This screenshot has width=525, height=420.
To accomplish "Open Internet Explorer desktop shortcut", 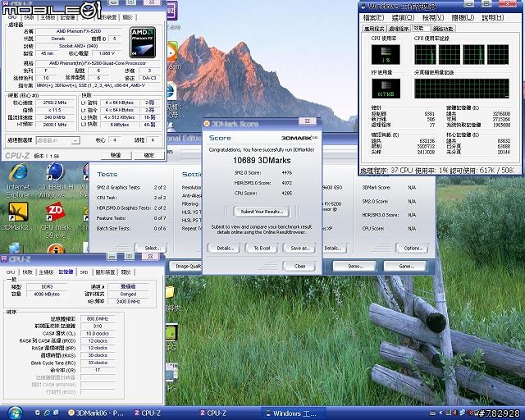I will click(18, 180).
